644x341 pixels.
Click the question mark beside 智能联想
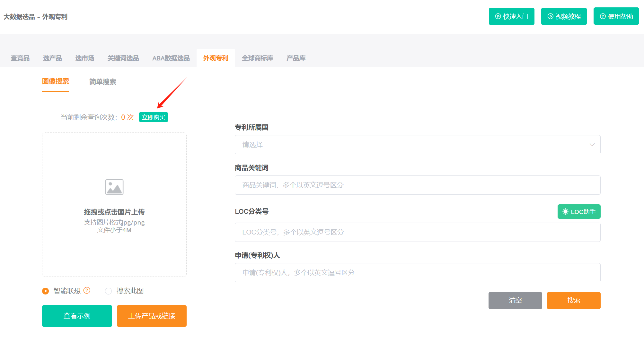(87, 290)
